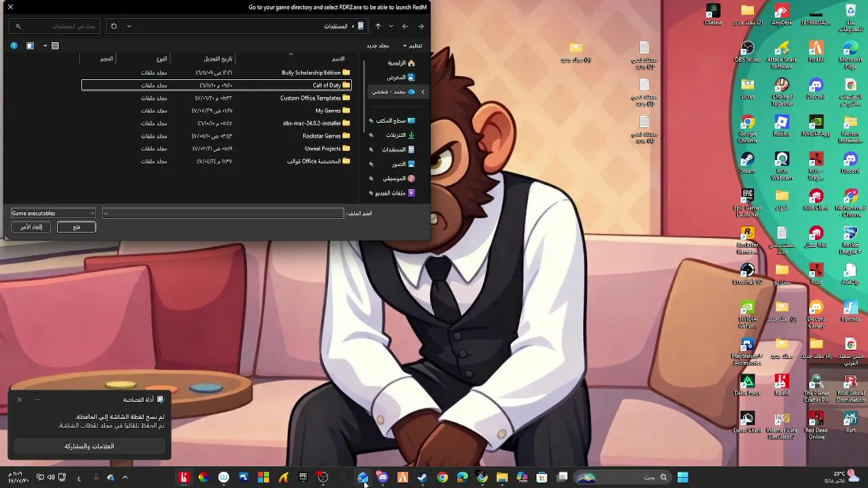Launch Epic Games Launcher desktop icon
Screen dimensions: 868x488
[748, 203]
